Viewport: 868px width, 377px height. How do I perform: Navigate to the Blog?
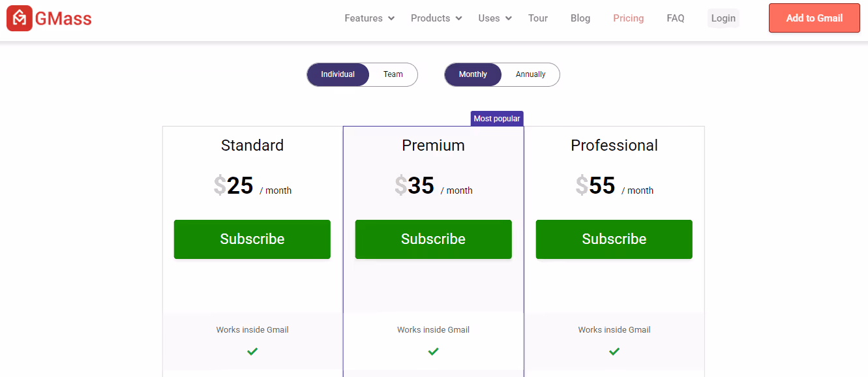[580, 18]
